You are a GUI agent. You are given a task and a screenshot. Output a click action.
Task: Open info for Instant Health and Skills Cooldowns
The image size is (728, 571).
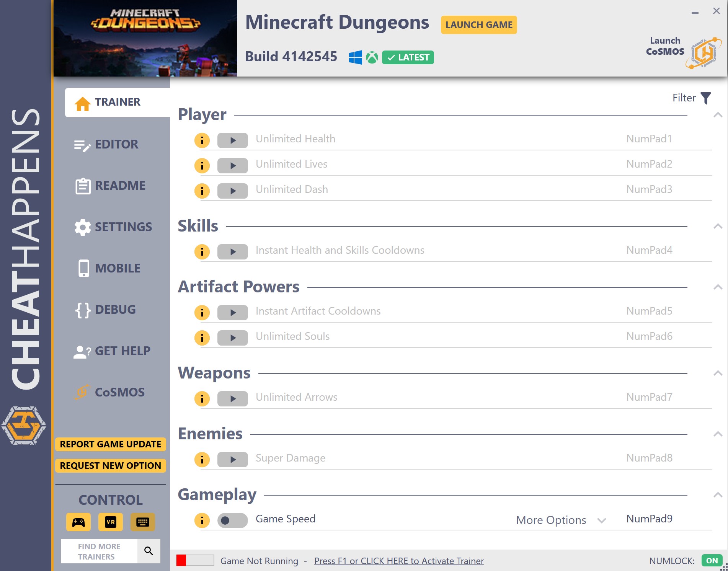pos(202,252)
